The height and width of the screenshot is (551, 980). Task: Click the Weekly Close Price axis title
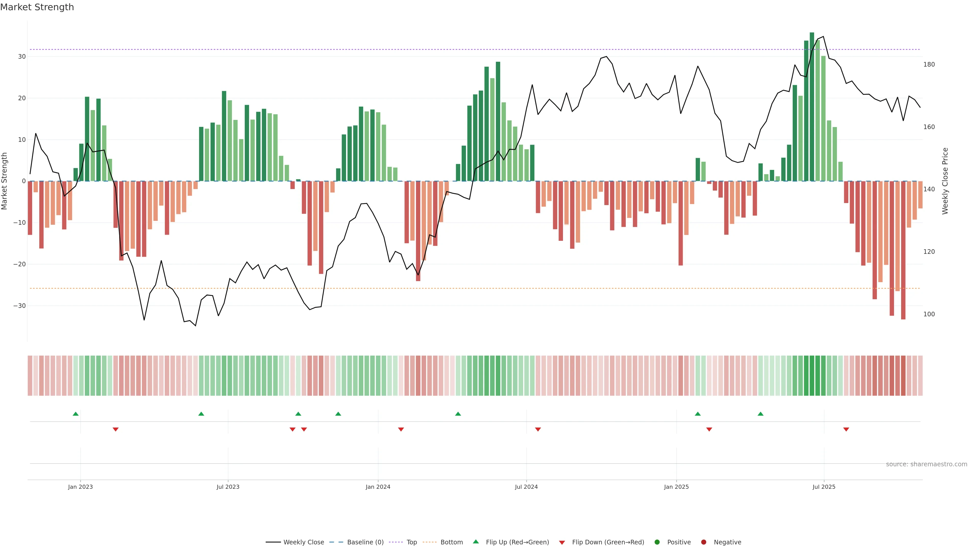[x=945, y=181]
